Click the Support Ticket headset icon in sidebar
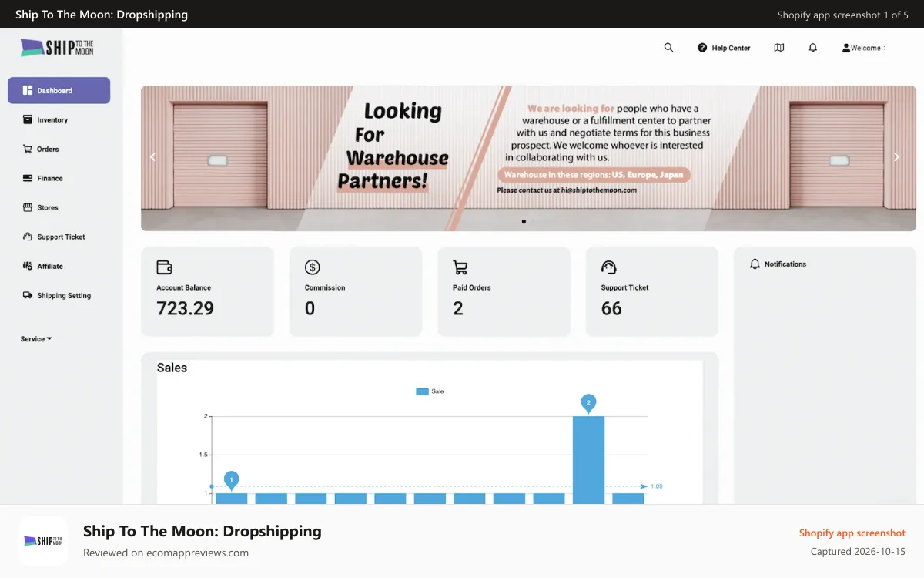This screenshot has height=578, width=924. 28,237
